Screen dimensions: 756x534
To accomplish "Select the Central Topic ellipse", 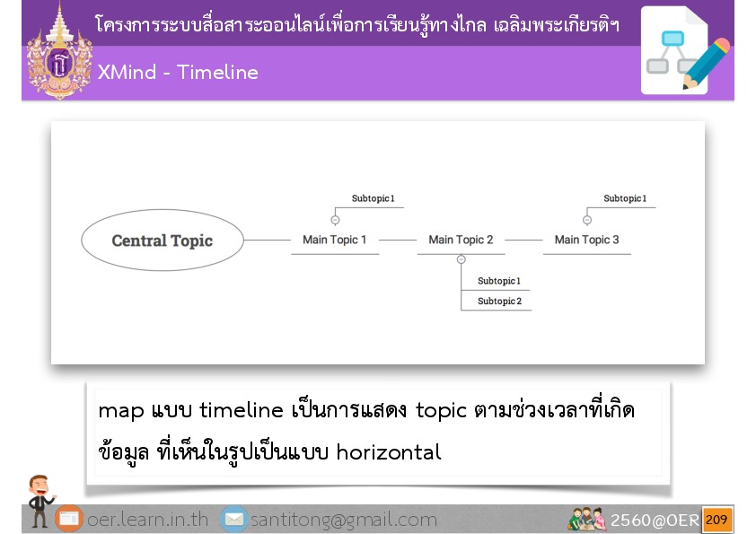I will [163, 241].
